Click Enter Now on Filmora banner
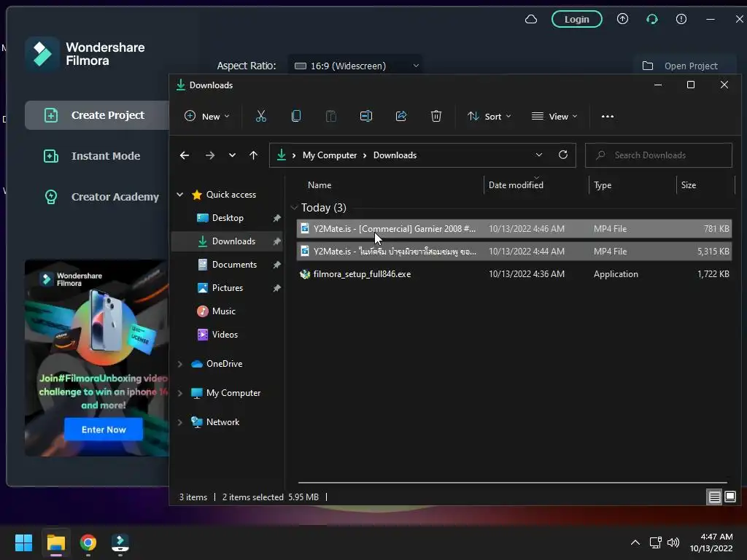The image size is (747, 560). click(x=104, y=429)
